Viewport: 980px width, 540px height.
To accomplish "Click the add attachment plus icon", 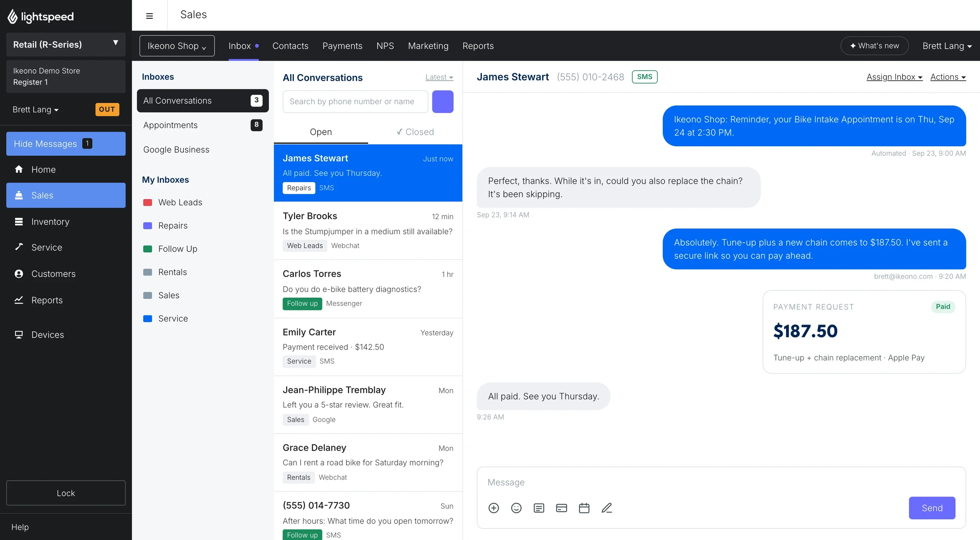I will (494, 508).
